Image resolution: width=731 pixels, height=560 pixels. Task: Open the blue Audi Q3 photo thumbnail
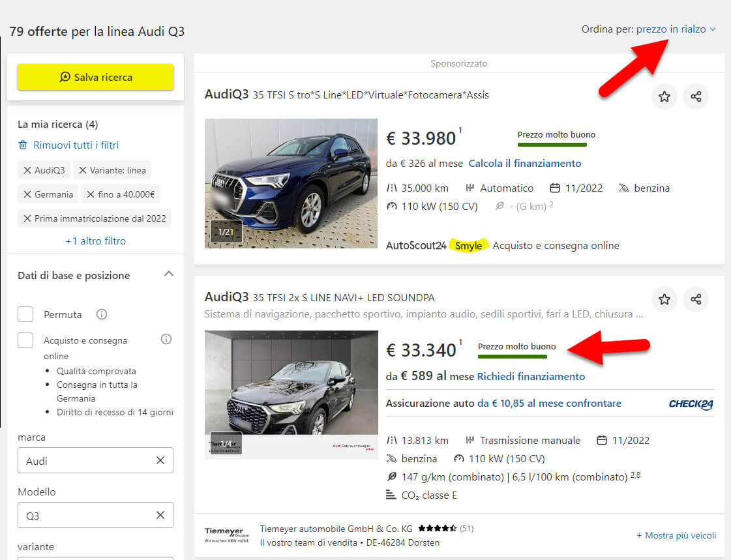point(291,183)
